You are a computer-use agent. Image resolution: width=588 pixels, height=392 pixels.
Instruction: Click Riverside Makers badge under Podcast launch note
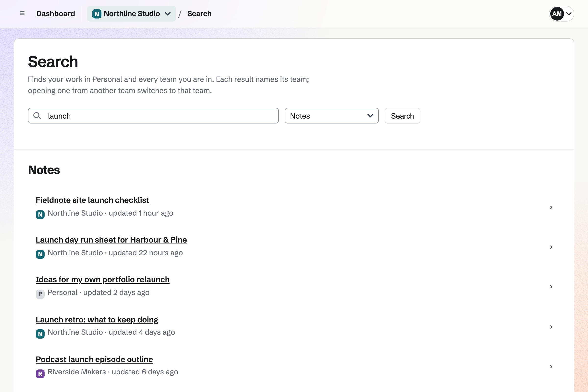[40, 373]
